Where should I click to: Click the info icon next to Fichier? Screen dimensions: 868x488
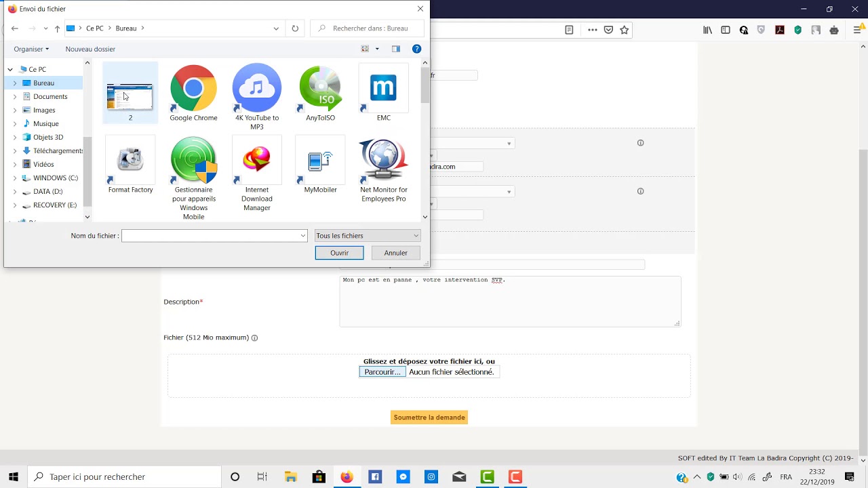254,338
